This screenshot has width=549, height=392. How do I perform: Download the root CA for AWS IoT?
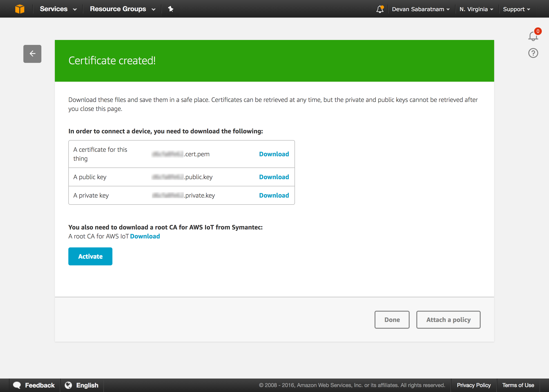pos(145,236)
